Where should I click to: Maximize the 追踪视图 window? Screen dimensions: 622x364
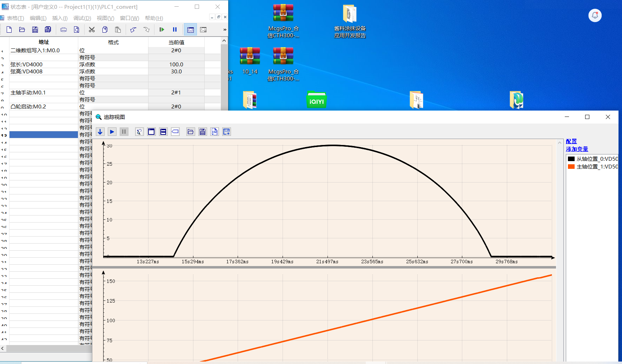click(587, 117)
